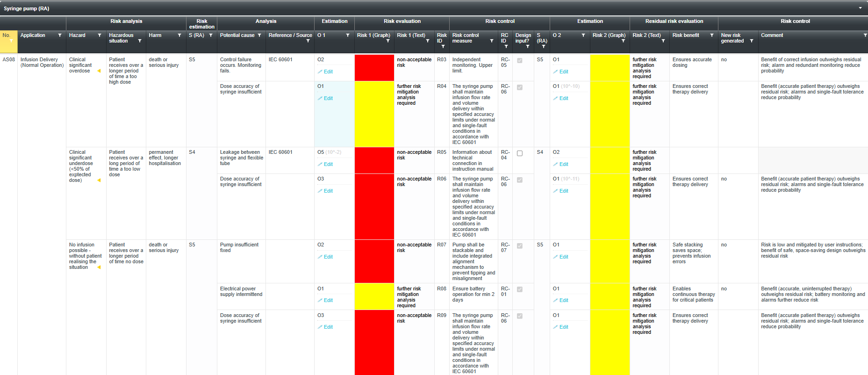Collapse the Syringe pump (RA) panel arrow
The image size is (868, 375).
pyautogui.click(x=860, y=8)
